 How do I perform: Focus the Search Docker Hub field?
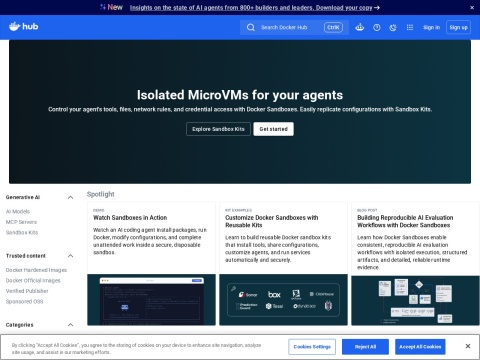294,27
